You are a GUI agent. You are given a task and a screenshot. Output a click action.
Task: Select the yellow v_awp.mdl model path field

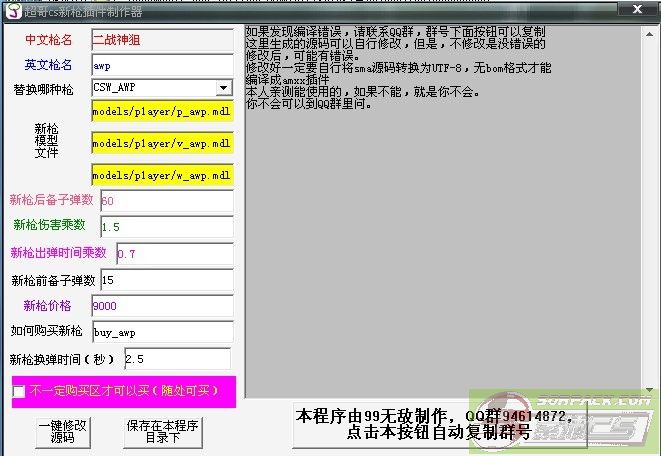[161, 144]
